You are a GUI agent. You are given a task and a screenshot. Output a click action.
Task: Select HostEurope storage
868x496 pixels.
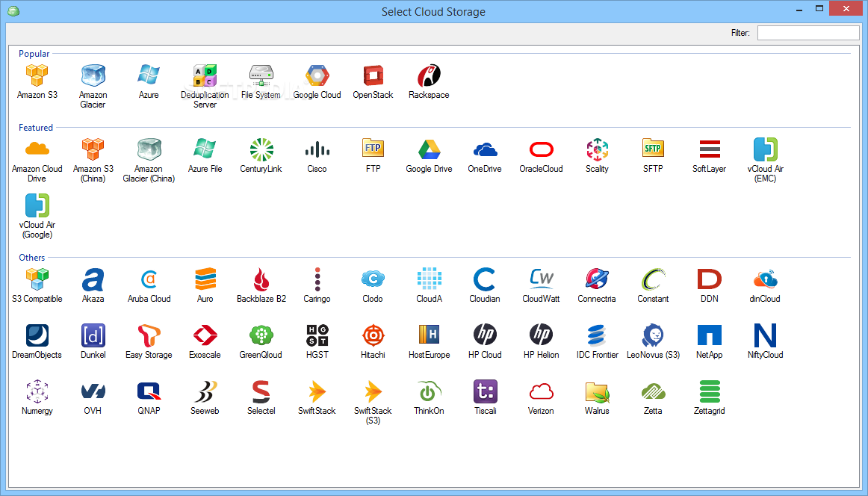click(x=429, y=335)
